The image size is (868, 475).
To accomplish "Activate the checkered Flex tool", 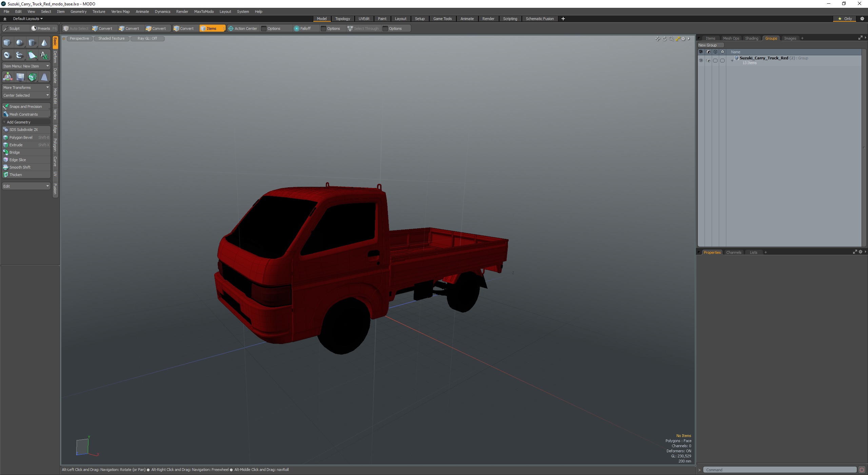I will pos(32,77).
